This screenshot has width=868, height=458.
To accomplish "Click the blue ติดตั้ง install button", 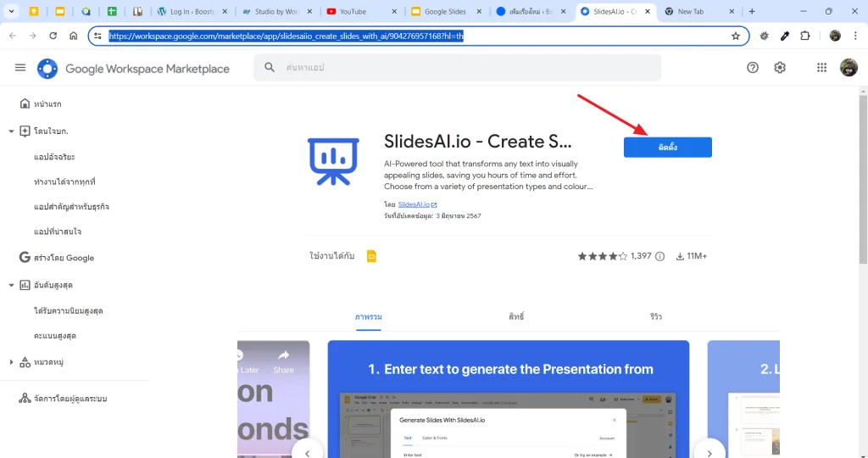I will click(668, 148).
